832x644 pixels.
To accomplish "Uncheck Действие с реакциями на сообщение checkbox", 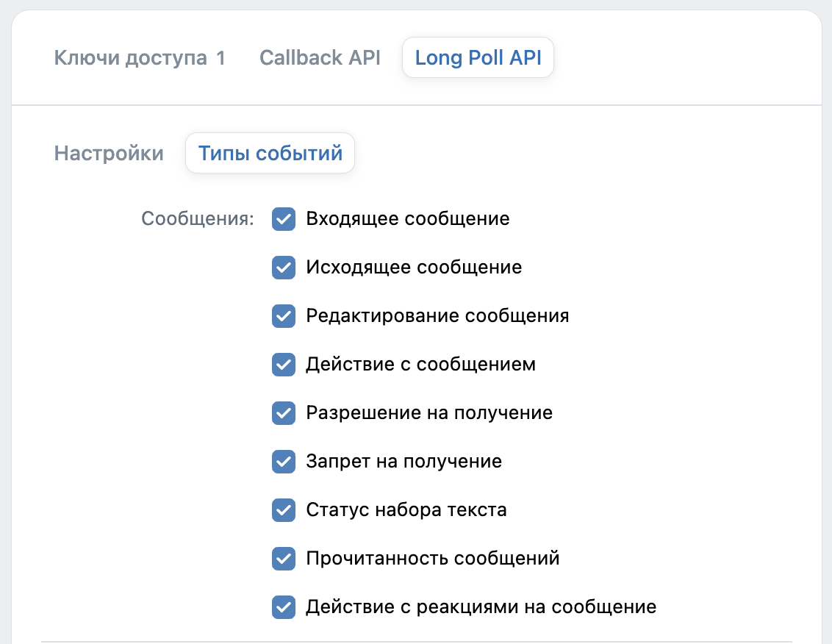I will tap(284, 607).
